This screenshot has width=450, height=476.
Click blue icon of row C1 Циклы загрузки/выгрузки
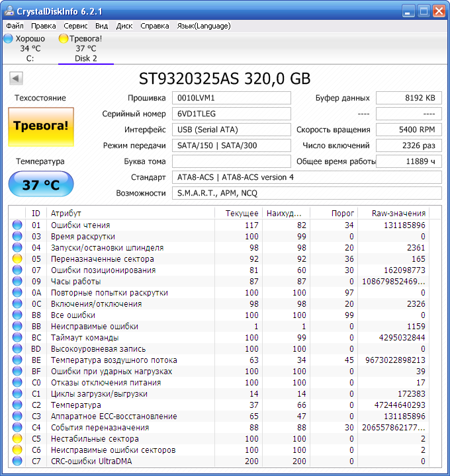pyautogui.click(x=17, y=393)
